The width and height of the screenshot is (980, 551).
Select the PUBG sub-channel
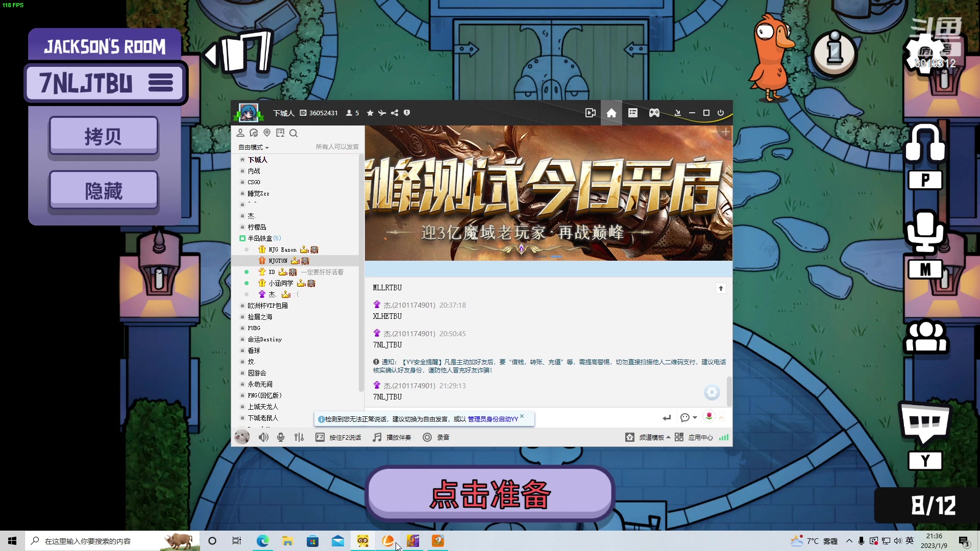click(254, 328)
